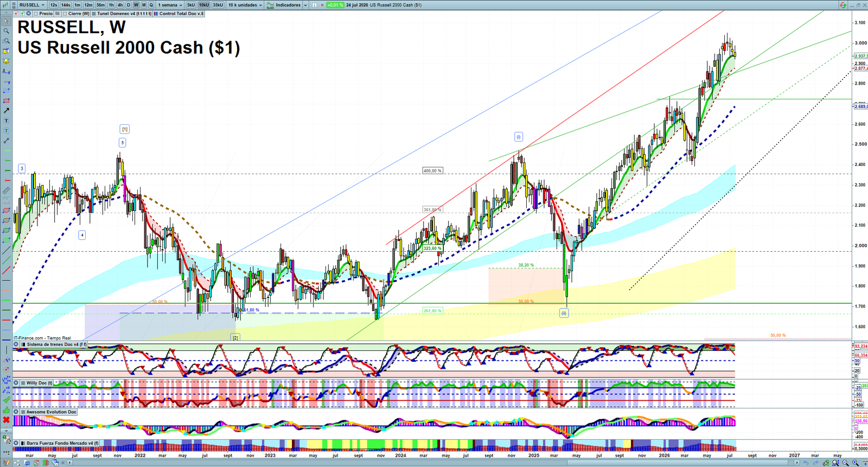This screenshot has height=467, width=868.
Task: Select the red rectangle drawing tool
Action: 6,100
